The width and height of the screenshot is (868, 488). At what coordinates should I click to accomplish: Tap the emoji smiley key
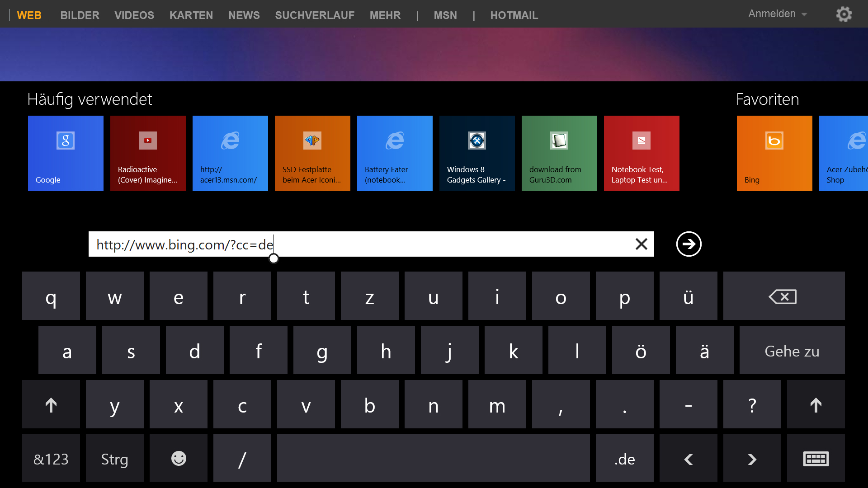[x=179, y=459]
